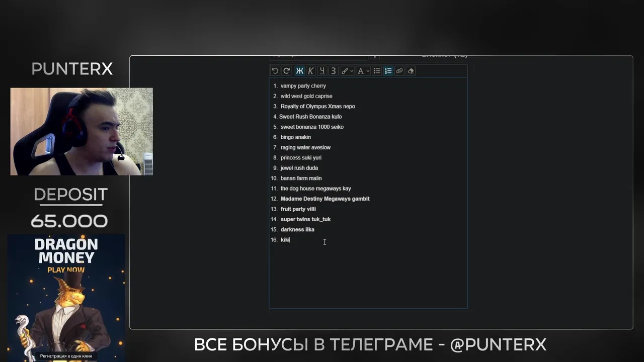The width and height of the screenshot is (644, 362).
Task: Click the webcam video thumbnail
Action: coord(82,132)
